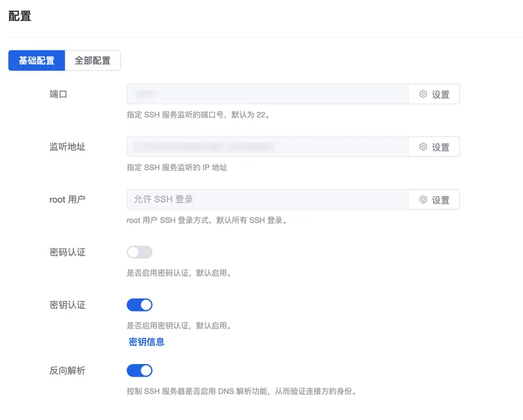Click the 反向解析 label
Viewport: 523px width, 420px height.
(67, 370)
